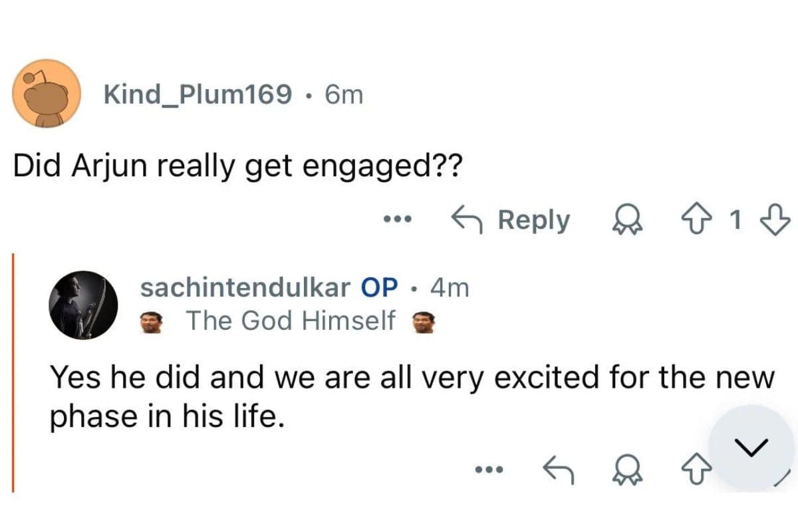Click the Kind_Plum169 username link
The height and width of the screenshot is (532, 798).
pos(197,95)
